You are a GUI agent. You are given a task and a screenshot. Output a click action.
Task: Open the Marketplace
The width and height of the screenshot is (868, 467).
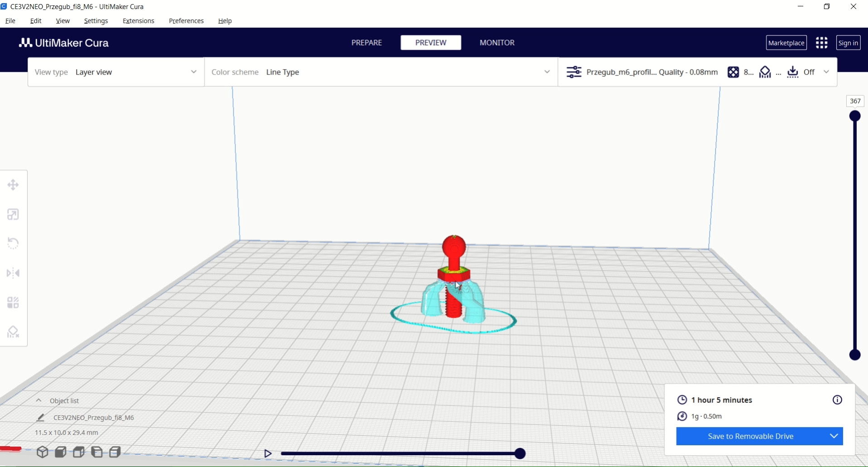click(786, 43)
